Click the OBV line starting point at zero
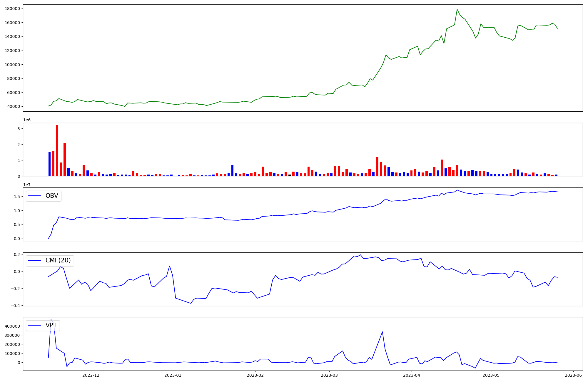This screenshot has width=588, height=382. pyautogui.click(x=49, y=238)
